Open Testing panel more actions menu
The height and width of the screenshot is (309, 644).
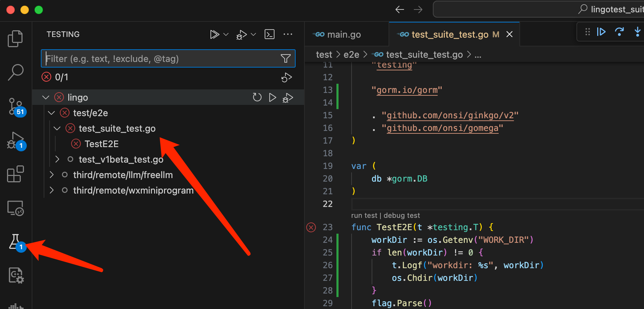click(288, 34)
